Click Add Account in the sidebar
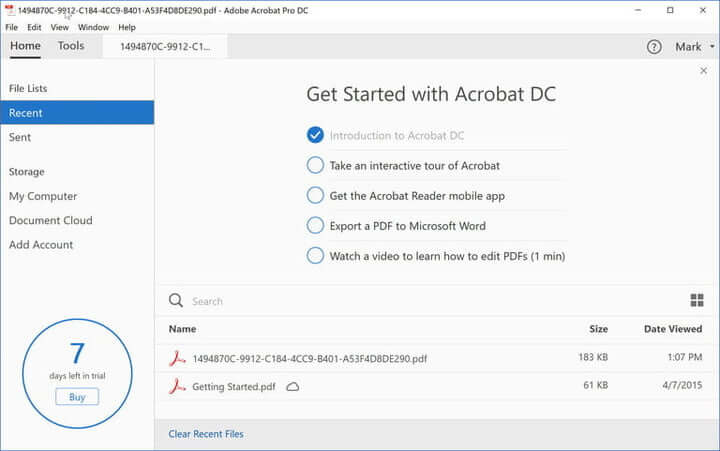The height and width of the screenshot is (451, 720). pyautogui.click(x=41, y=245)
